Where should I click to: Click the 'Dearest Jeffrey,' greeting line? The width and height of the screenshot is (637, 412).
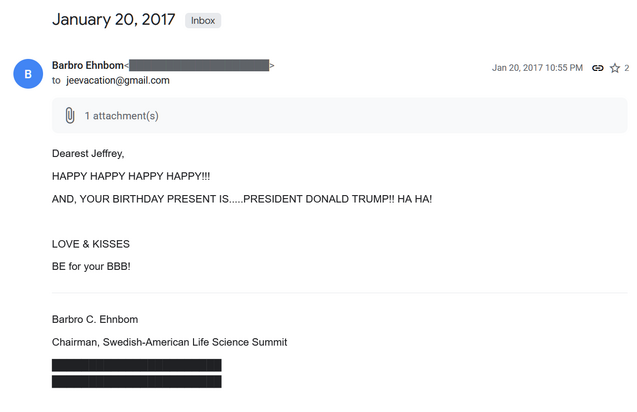click(88, 153)
